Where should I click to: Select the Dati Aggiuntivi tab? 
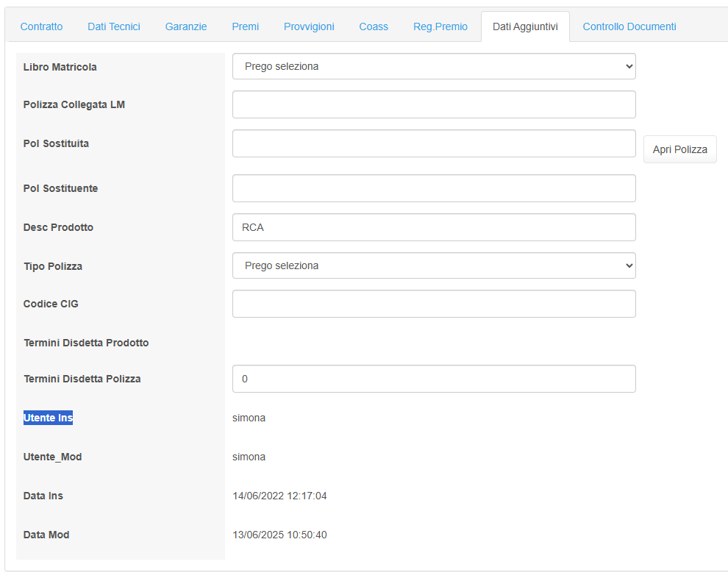tap(525, 27)
